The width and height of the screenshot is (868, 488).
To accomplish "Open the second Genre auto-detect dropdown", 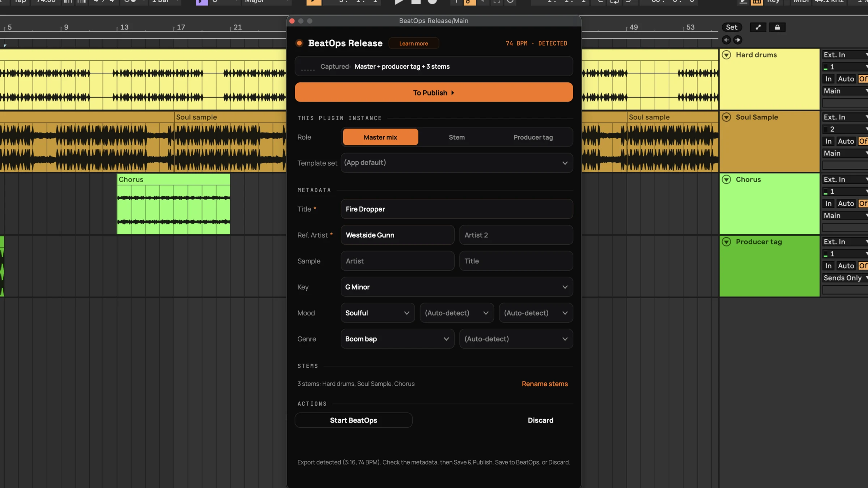I will [x=516, y=339].
